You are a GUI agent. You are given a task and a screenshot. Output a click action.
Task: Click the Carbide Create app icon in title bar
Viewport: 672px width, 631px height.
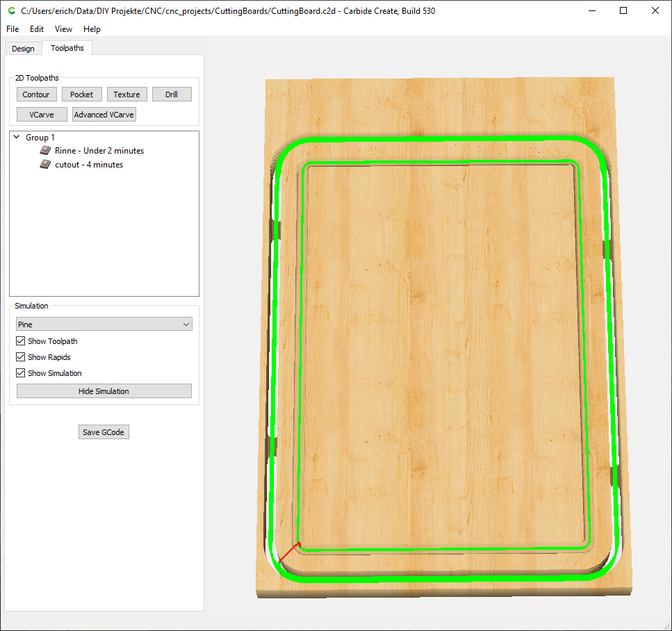tap(10, 10)
